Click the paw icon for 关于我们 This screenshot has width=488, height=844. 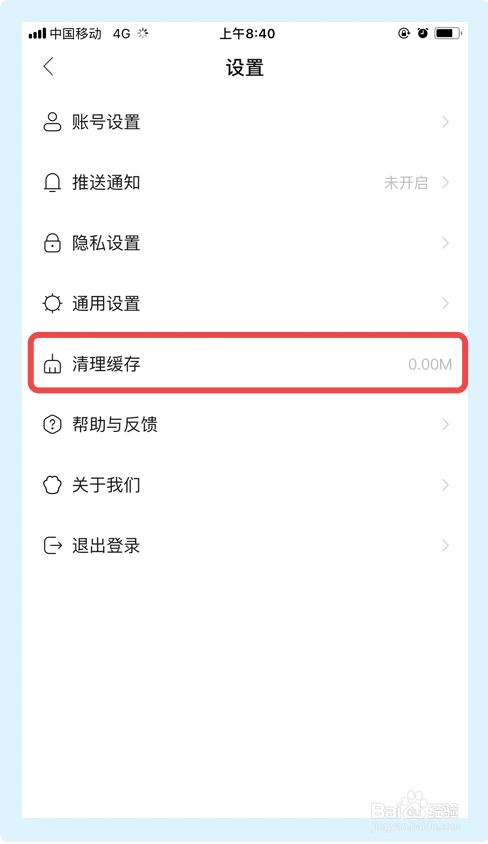tap(52, 485)
